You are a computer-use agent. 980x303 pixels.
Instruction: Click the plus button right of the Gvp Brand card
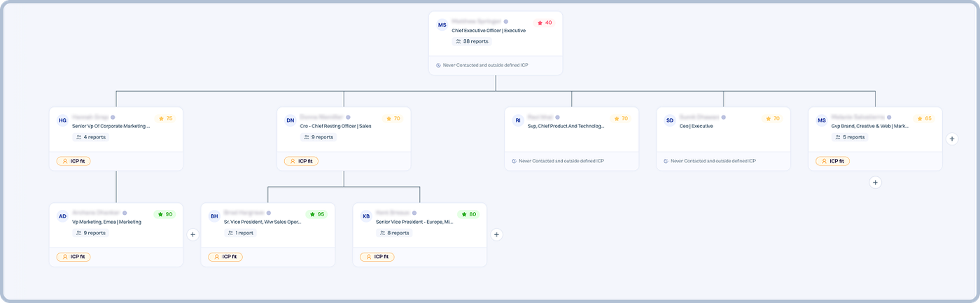click(952, 139)
